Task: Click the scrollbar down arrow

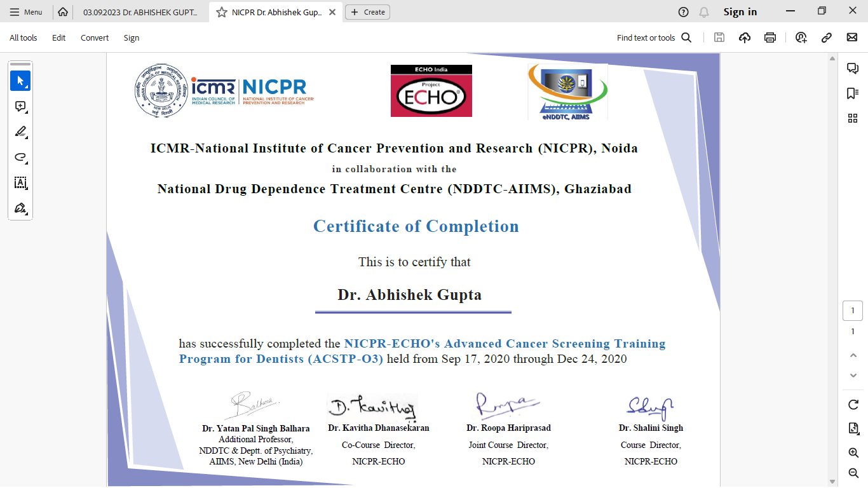Action: point(832,481)
